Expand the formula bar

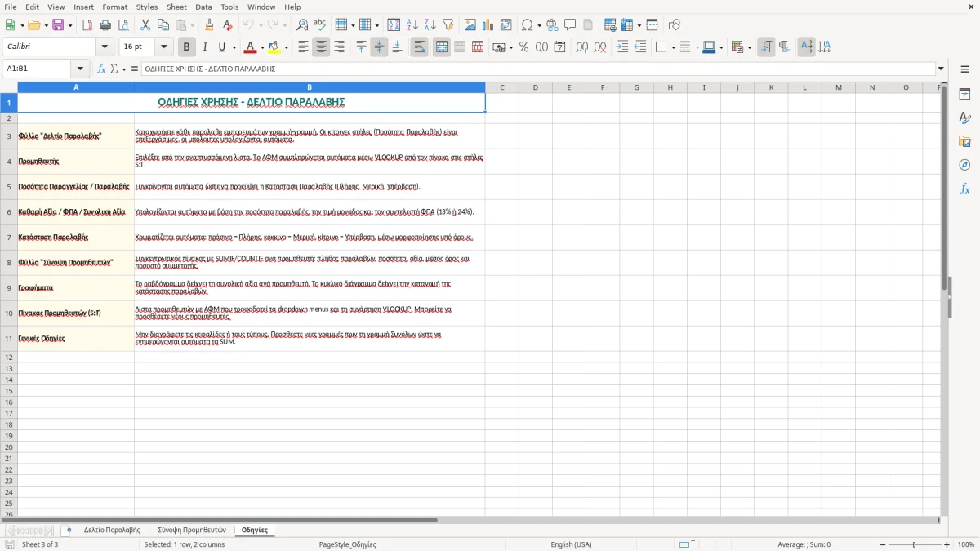click(x=942, y=69)
